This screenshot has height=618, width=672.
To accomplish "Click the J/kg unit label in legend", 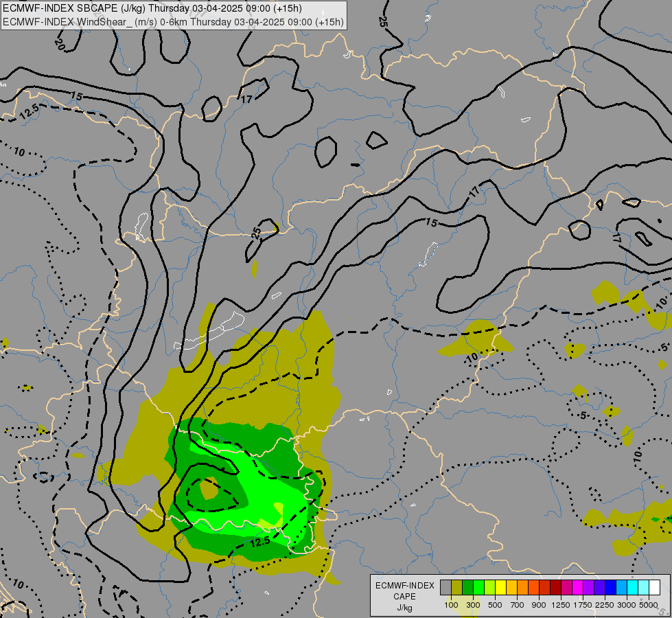I will [404, 608].
